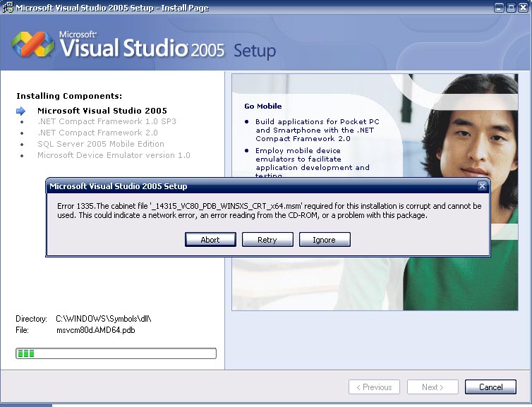The image size is (532, 407).
Task: Click Ignore to skip the error
Action: tap(325, 239)
